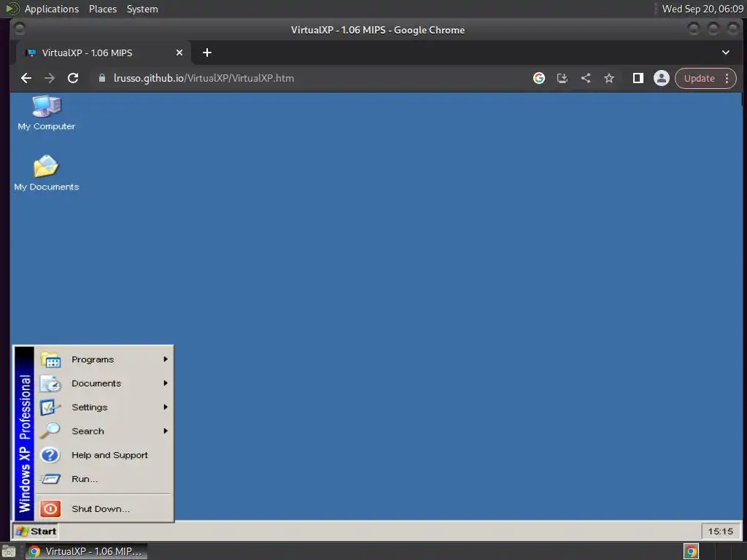Click the Programs folder icon in Start menu
The width and height of the screenshot is (747, 560).
50,359
